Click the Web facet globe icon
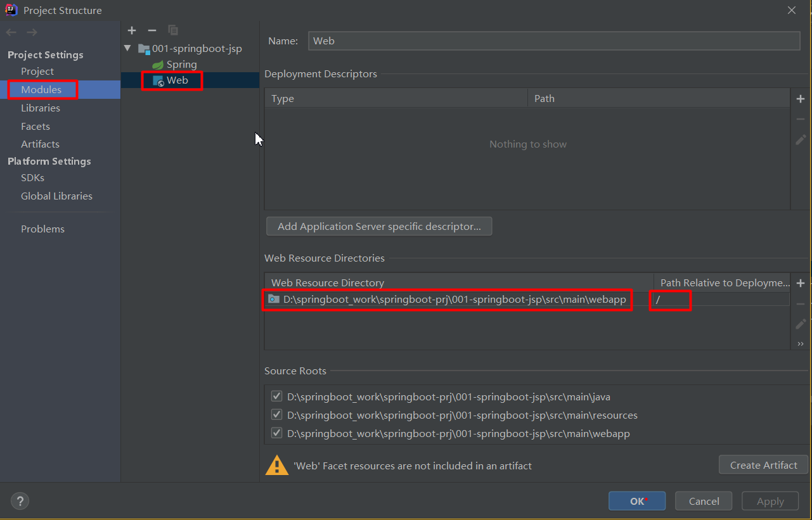 click(158, 80)
